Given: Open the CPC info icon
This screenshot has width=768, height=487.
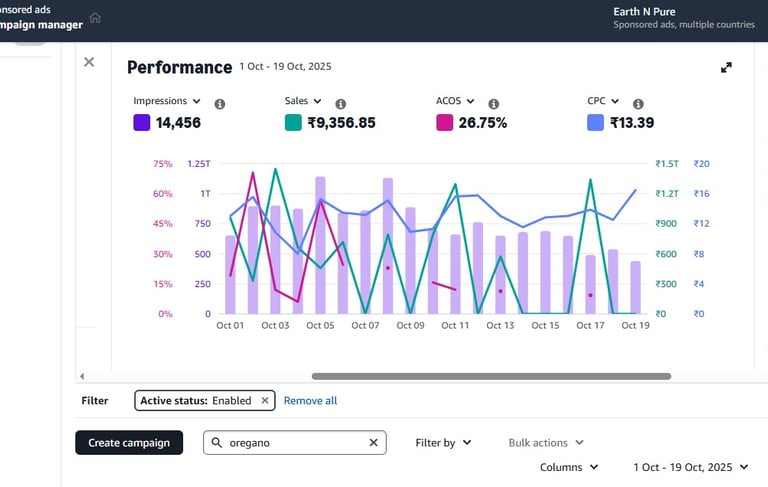Looking at the screenshot, I should click(638, 104).
